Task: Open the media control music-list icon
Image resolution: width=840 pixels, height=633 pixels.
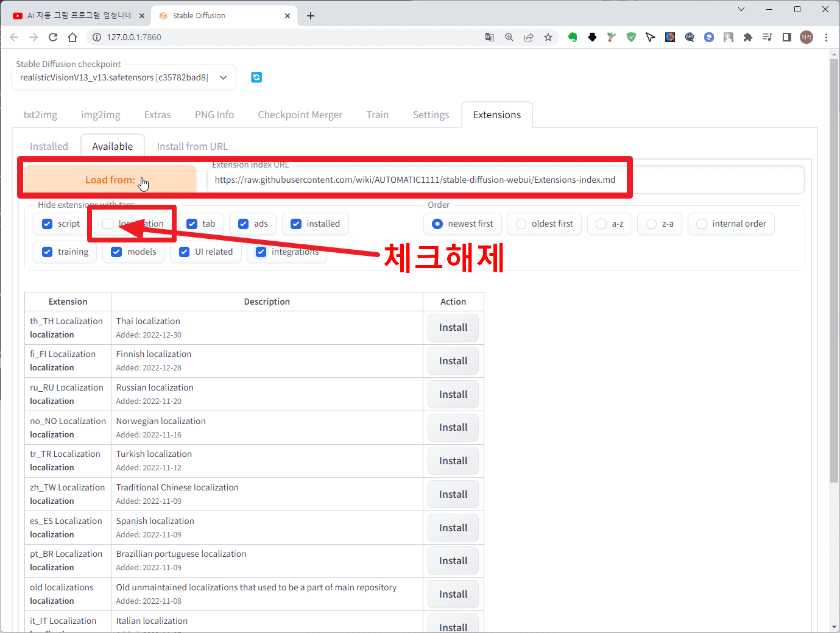Action: (768, 37)
